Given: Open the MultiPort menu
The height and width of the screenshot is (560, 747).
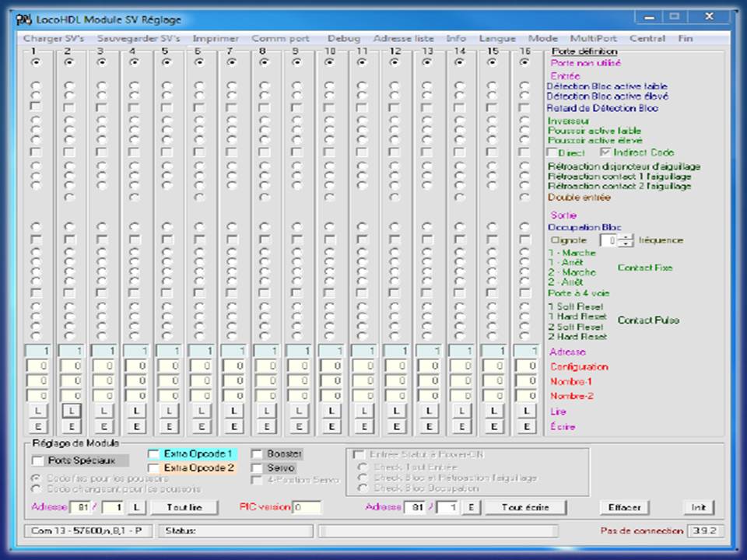Looking at the screenshot, I should [593, 39].
